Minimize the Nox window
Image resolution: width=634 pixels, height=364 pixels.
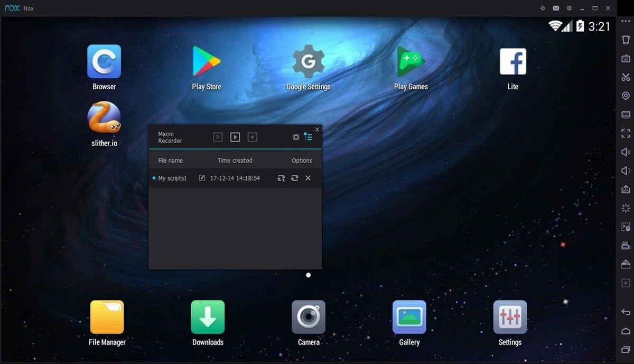[x=582, y=8]
